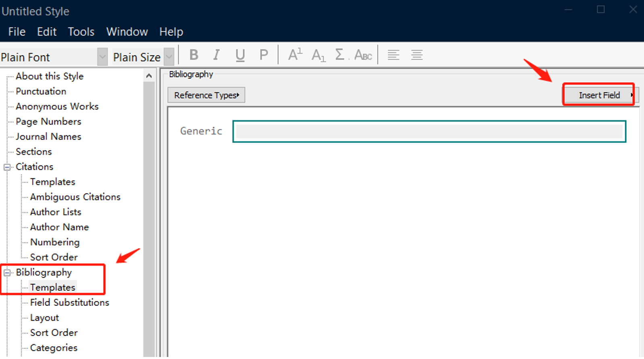
Task: Click the Plain (P) formatting icon
Action: (263, 55)
